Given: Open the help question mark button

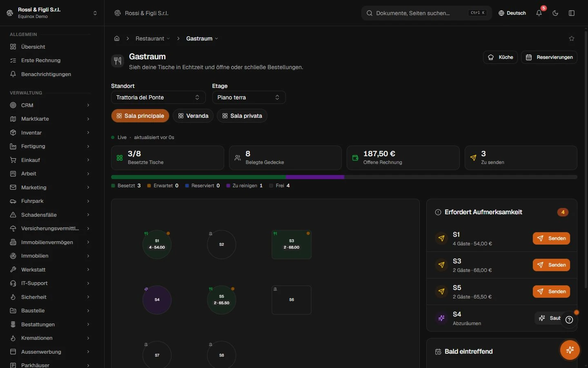Looking at the screenshot, I should tap(569, 320).
